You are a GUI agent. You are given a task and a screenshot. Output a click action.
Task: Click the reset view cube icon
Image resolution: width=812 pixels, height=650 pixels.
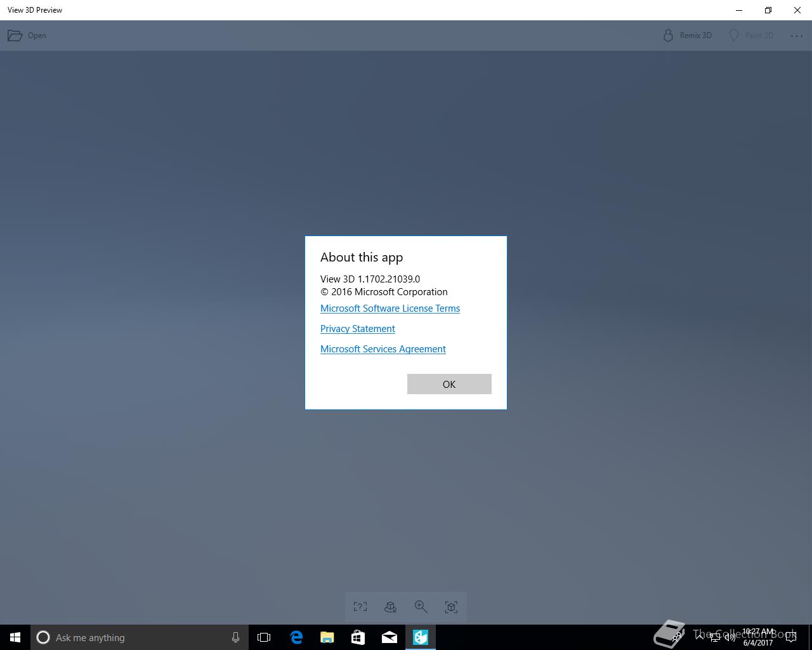click(x=451, y=607)
